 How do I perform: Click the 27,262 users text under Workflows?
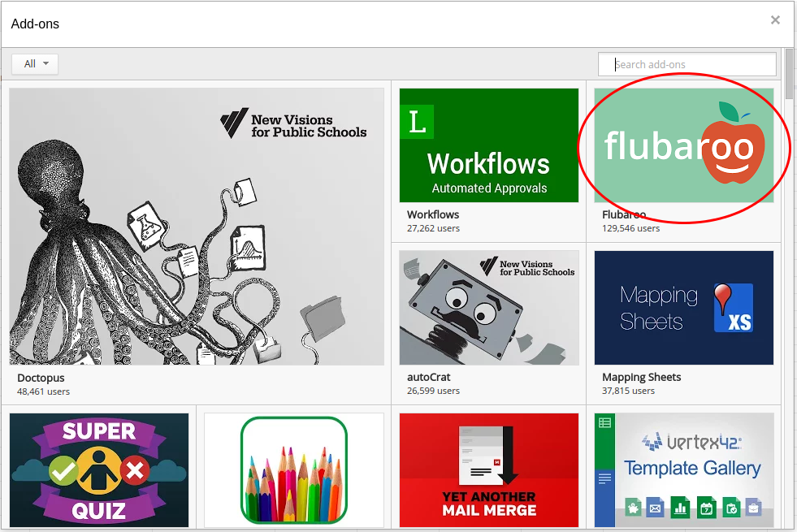tap(433, 229)
